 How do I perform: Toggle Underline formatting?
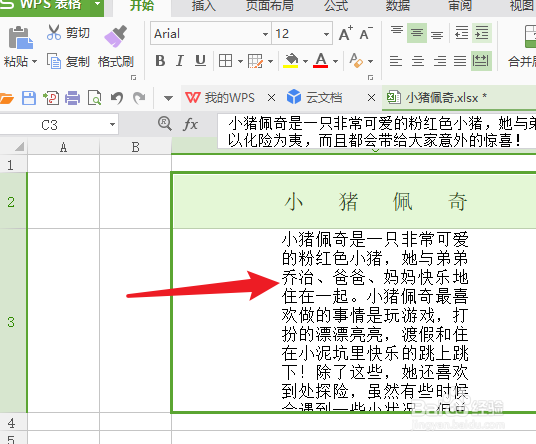pos(200,61)
